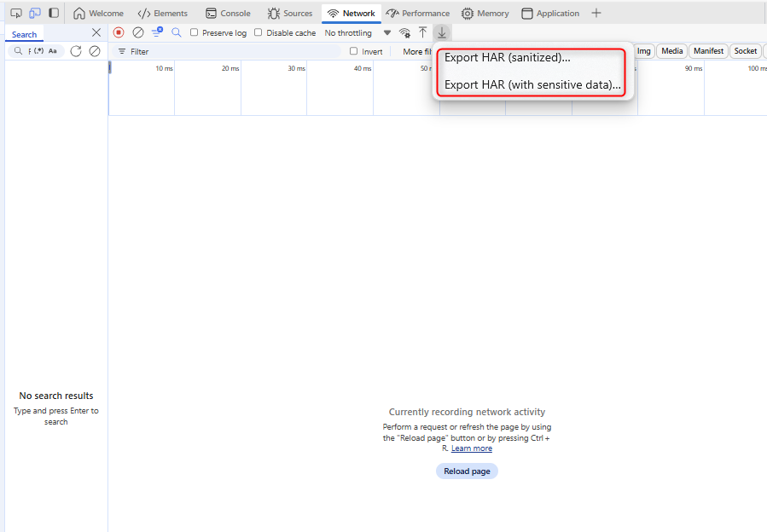Choose Export HAR (sanitized) from the menu
The width and height of the screenshot is (767, 532).
507,58
